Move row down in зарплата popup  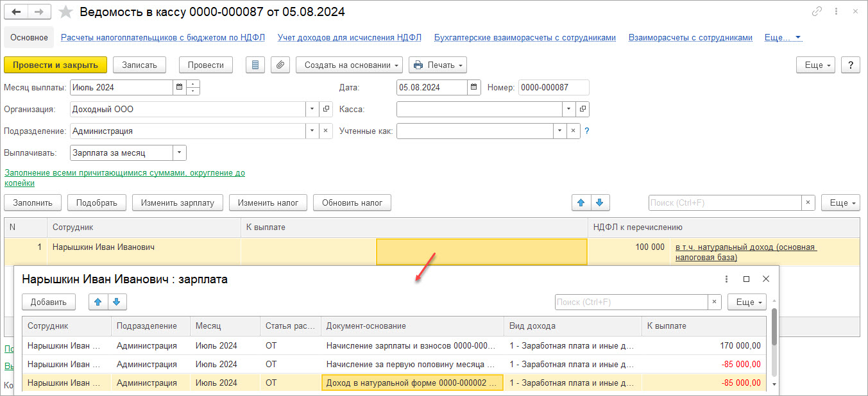pyautogui.click(x=117, y=302)
